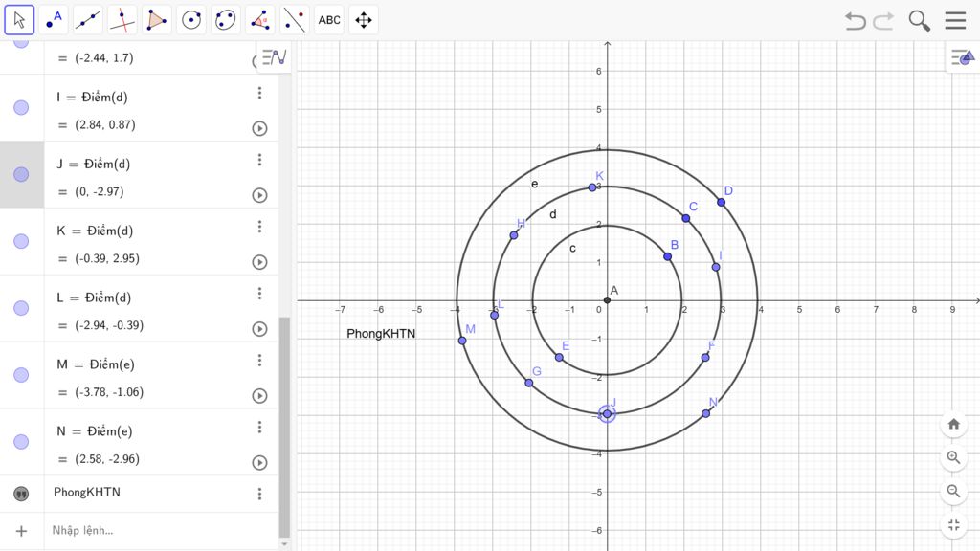Select the Move arrow tool
The height and width of the screenshot is (551, 980).
(x=19, y=19)
